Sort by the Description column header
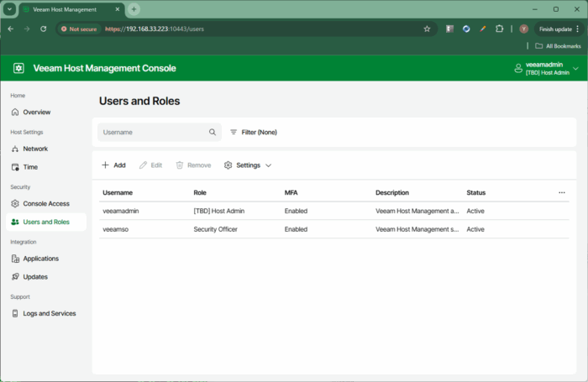588x382 pixels. tap(392, 193)
